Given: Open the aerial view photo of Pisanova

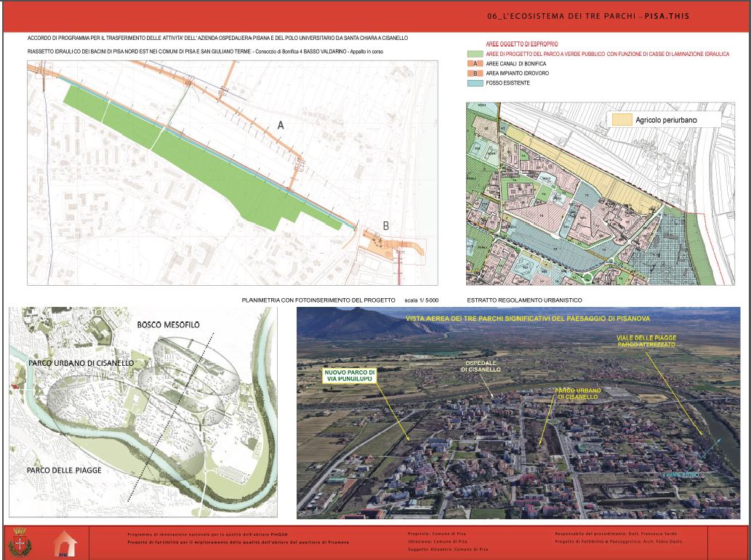Looking at the screenshot, I should tap(518, 412).
